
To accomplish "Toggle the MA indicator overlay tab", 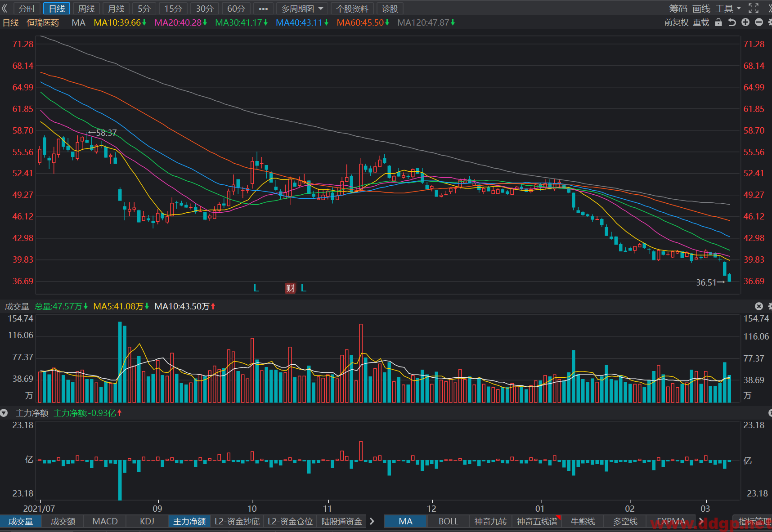I will coord(405,521).
